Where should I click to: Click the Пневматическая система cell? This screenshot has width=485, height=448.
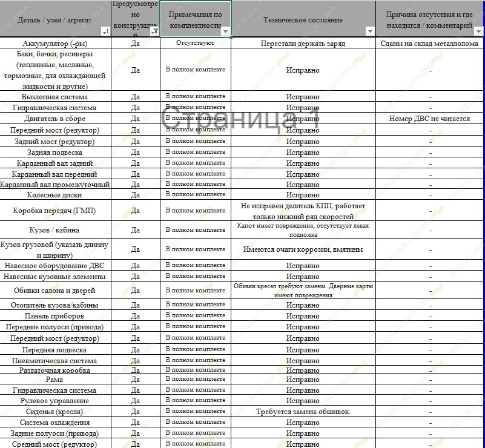click(x=55, y=360)
